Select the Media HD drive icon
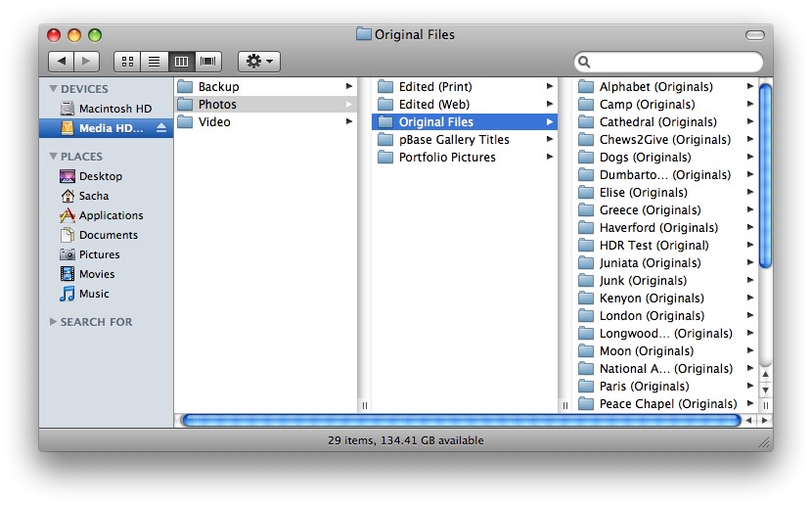 (68, 128)
